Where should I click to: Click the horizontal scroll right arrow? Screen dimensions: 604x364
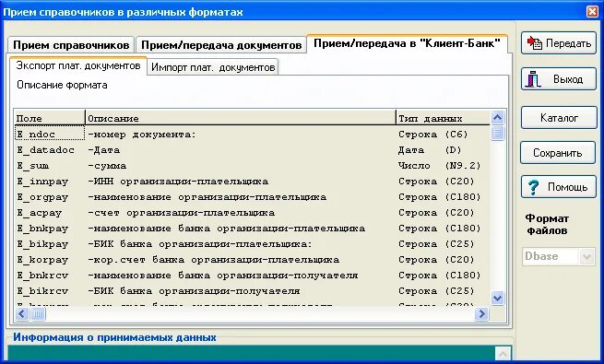pyautogui.click(x=481, y=314)
